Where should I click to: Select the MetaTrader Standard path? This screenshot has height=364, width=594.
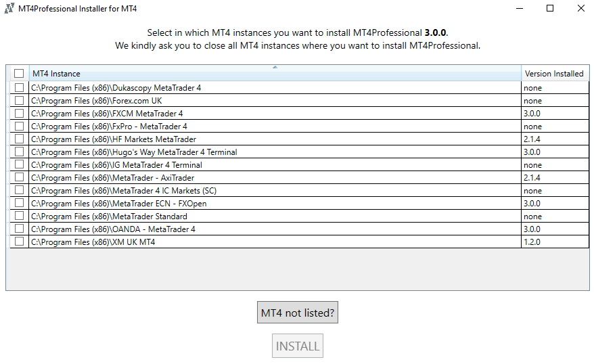[109, 217]
